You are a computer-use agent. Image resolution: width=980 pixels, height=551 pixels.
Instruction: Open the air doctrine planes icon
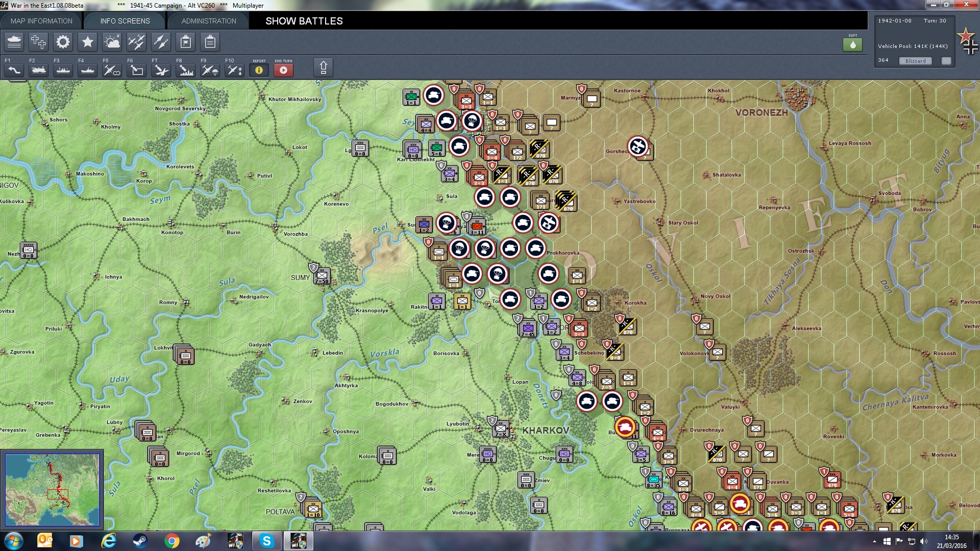136,42
